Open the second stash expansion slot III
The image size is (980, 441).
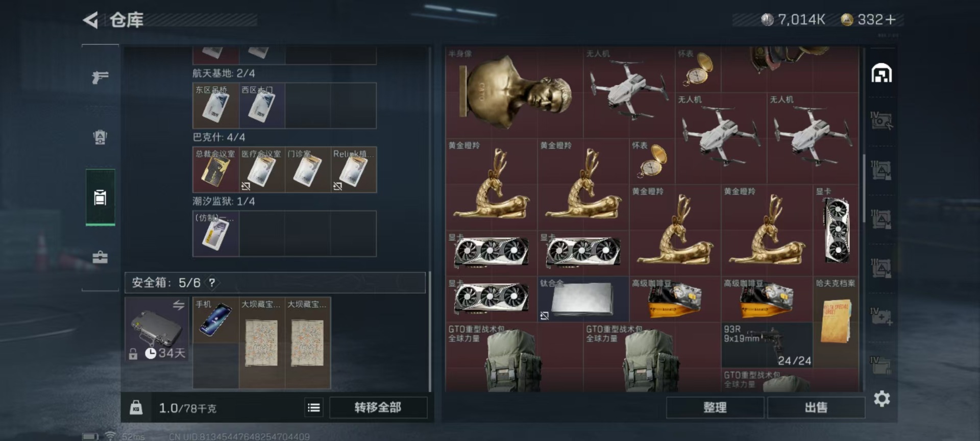click(x=881, y=219)
